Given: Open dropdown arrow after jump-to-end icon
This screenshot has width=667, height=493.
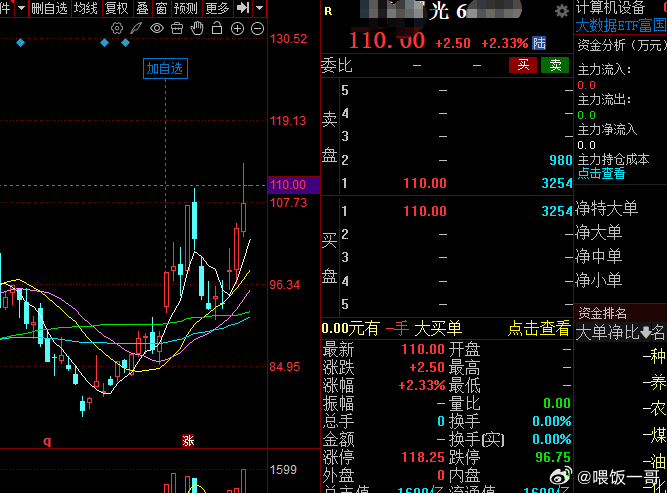Looking at the screenshot, I should coord(259,8).
